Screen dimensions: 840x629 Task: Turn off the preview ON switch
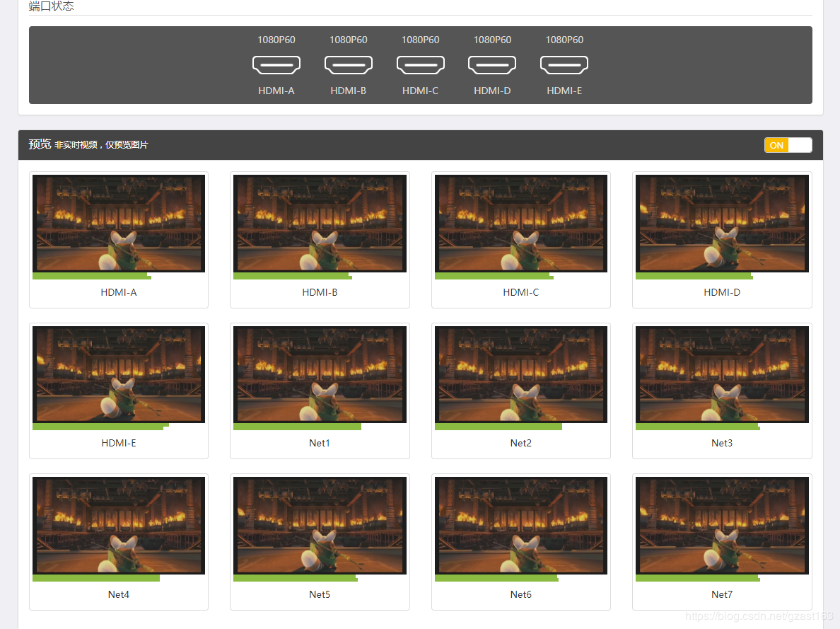(788, 145)
